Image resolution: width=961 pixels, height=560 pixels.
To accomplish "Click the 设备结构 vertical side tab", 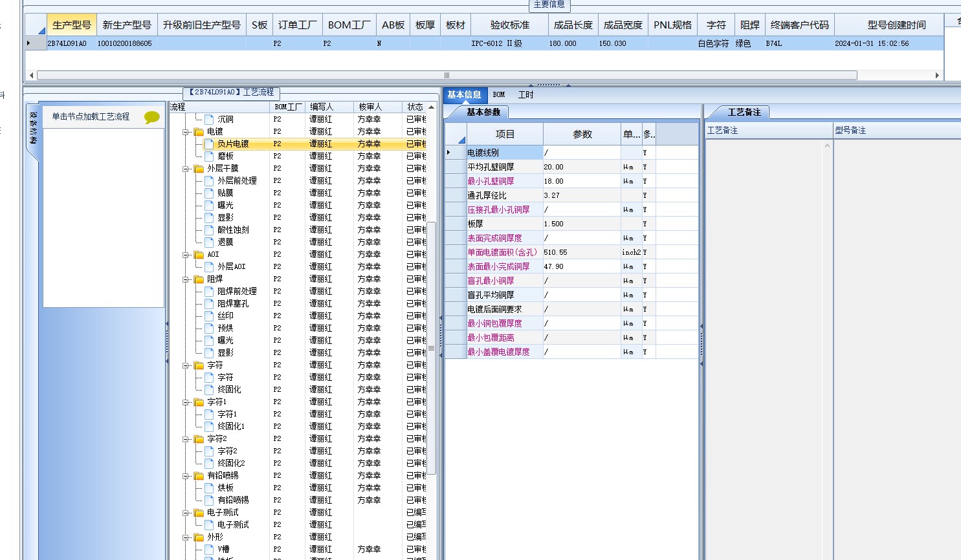I will click(33, 127).
